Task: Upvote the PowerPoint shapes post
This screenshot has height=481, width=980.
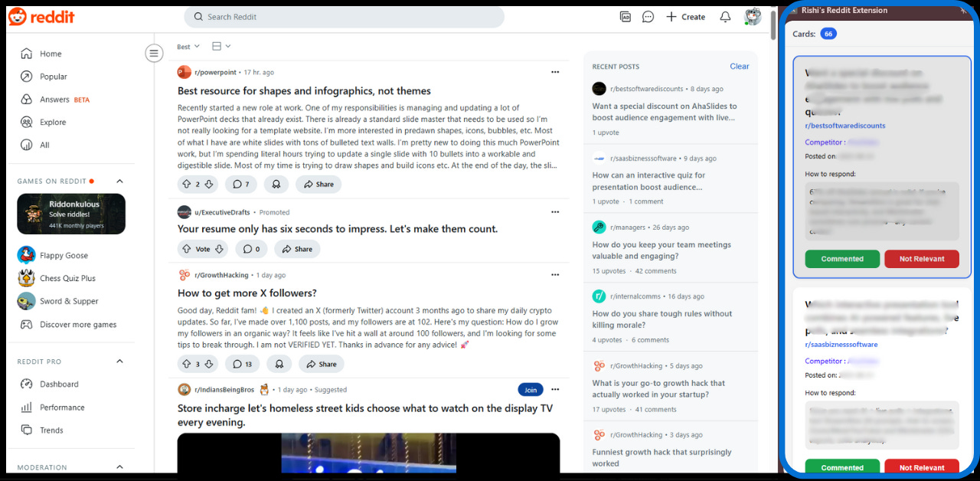Action: (186, 184)
